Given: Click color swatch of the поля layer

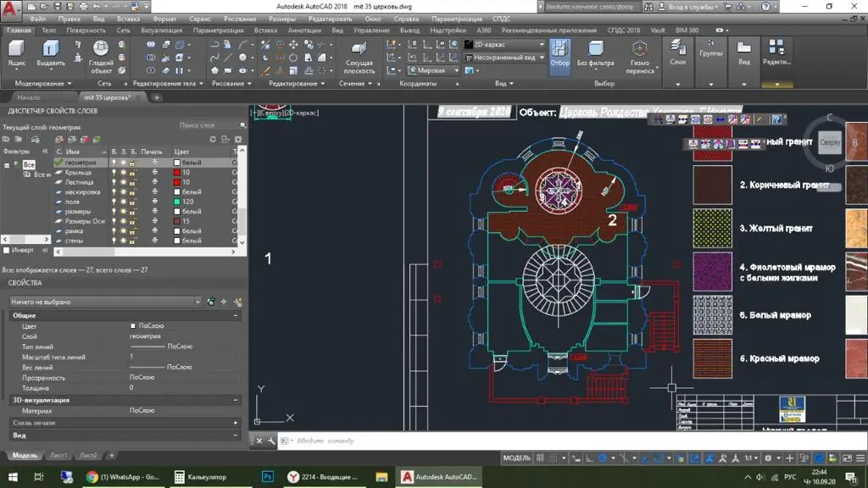Looking at the screenshot, I should coord(178,202).
